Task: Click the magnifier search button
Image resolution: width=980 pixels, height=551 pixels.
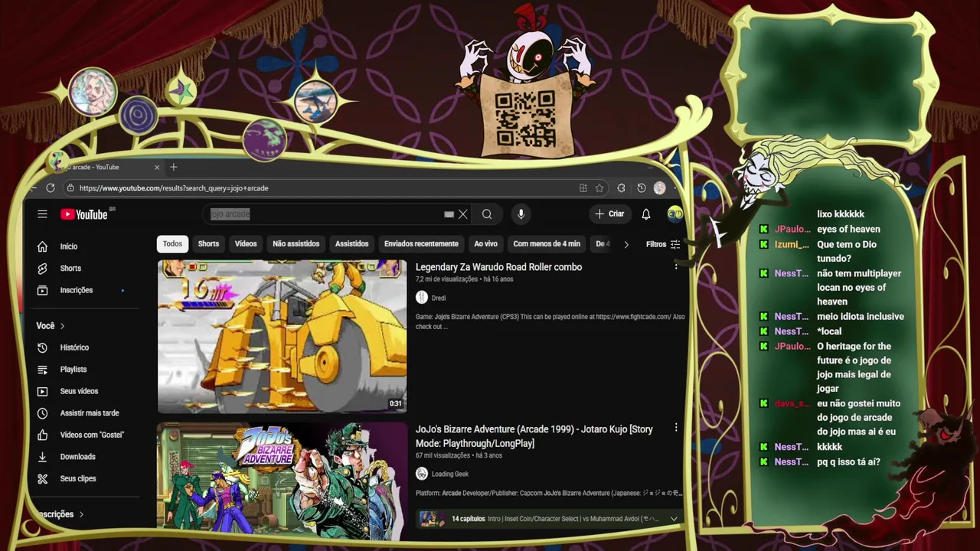Action: (x=487, y=214)
